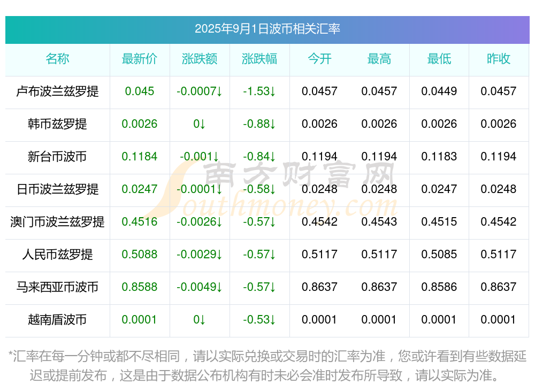This screenshot has width=535, height=392.
Task: Click latest price 0.0026 for 韩币兹罗提
Action: [140, 124]
